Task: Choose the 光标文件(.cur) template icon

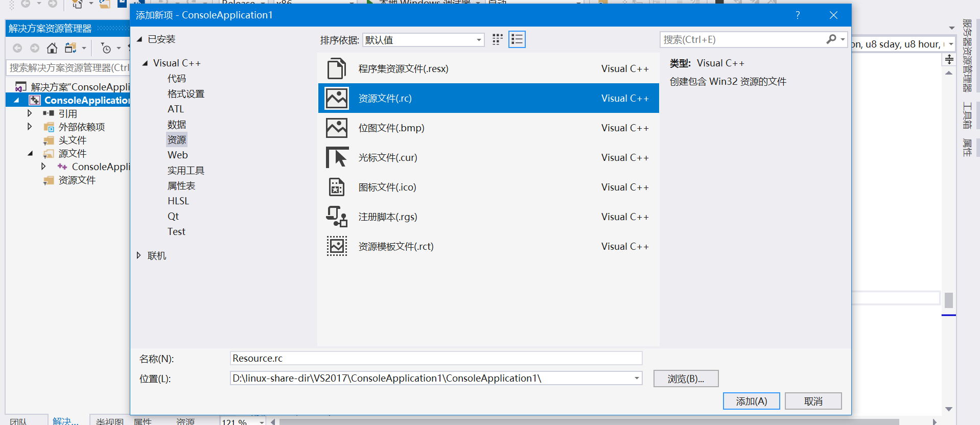Action: [x=337, y=157]
